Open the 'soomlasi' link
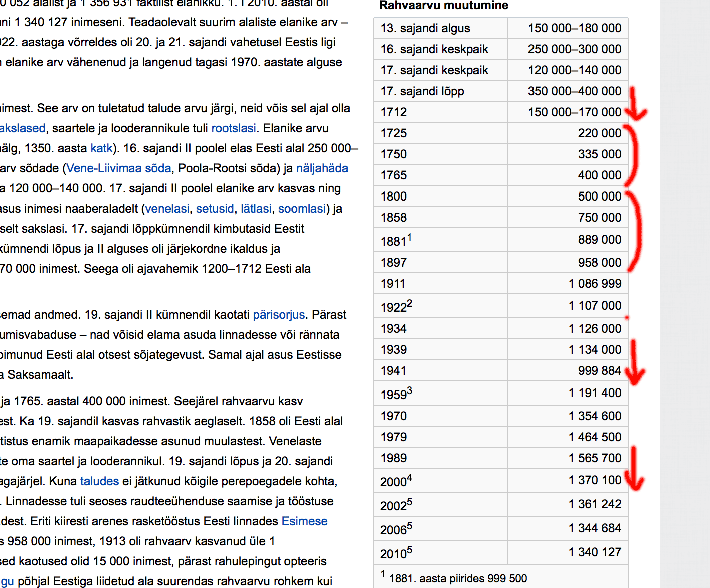Screen dimensions: 710x588 (x=302, y=209)
